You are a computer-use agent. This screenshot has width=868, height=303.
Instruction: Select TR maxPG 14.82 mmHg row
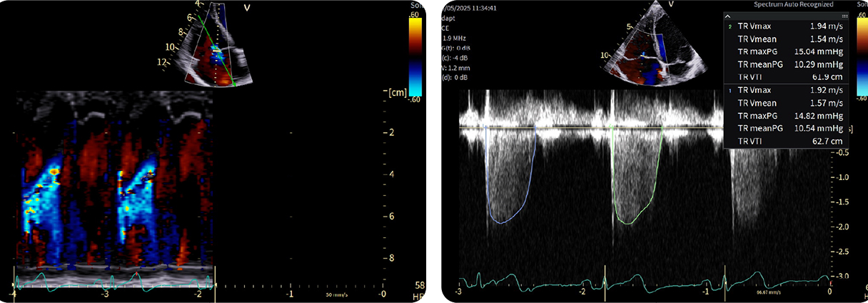[787, 116]
